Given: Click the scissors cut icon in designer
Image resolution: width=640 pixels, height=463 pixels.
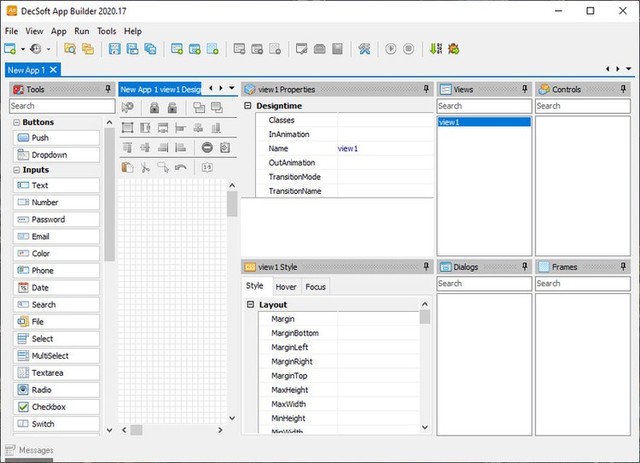Looking at the screenshot, I should pyautogui.click(x=145, y=167).
